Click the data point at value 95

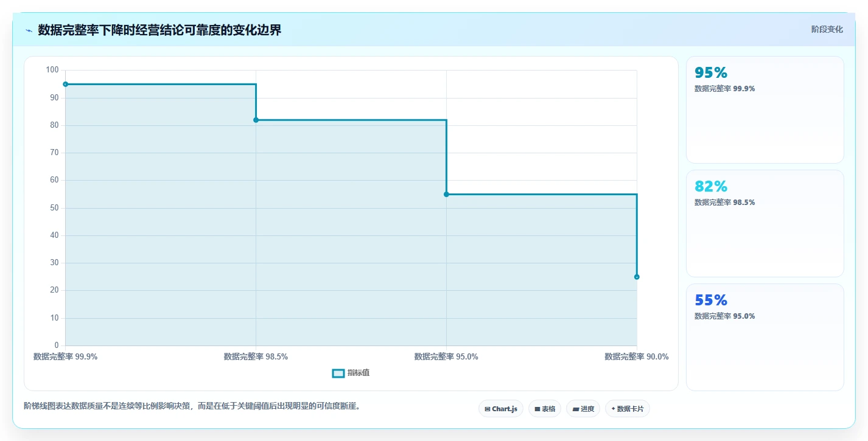[65, 84]
